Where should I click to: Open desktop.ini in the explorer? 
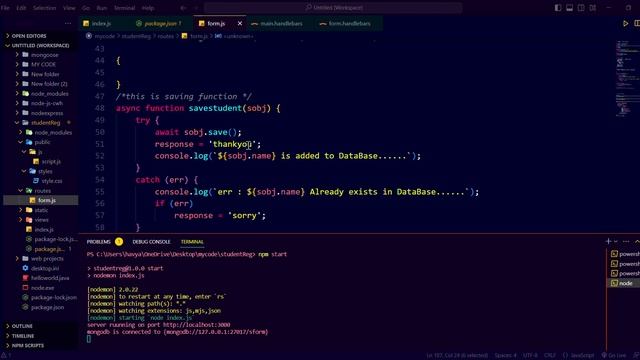45,268
